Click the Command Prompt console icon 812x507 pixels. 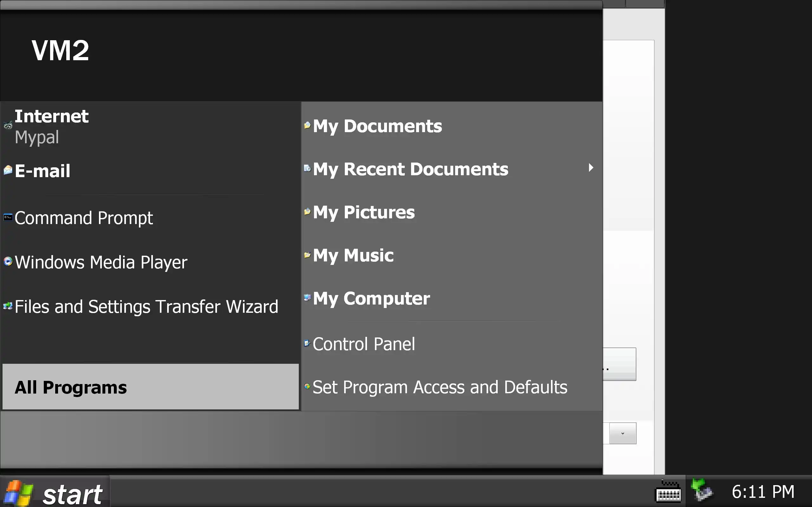[x=8, y=217]
